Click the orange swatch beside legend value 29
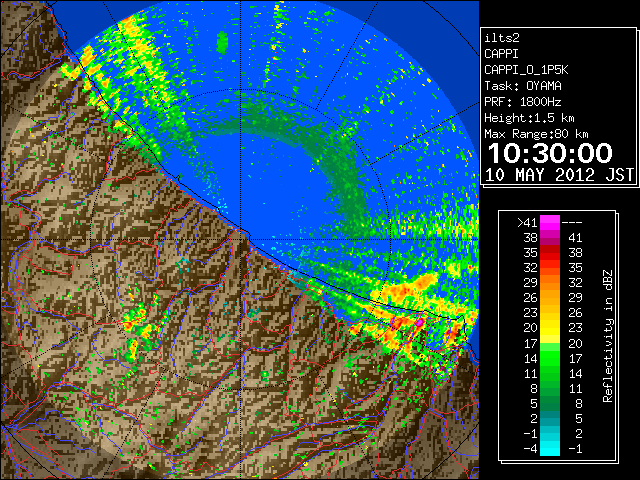The height and width of the screenshot is (480, 640). [x=549, y=282]
